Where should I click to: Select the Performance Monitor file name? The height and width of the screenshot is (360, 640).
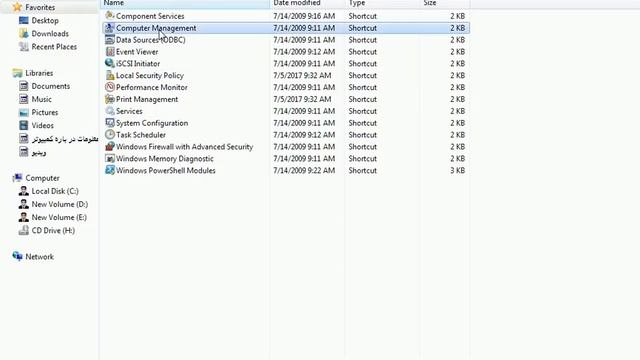[x=151, y=87]
